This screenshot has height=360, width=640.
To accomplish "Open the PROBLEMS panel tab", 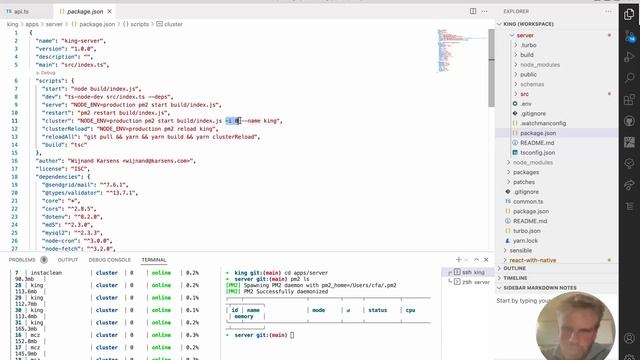I will pos(22,260).
